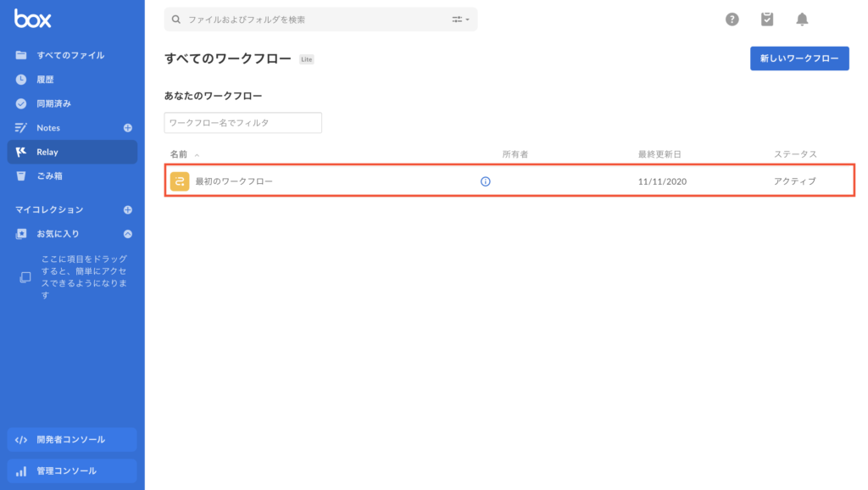The height and width of the screenshot is (490, 868).
Task: Open search filter options dropdown
Action: [460, 19]
